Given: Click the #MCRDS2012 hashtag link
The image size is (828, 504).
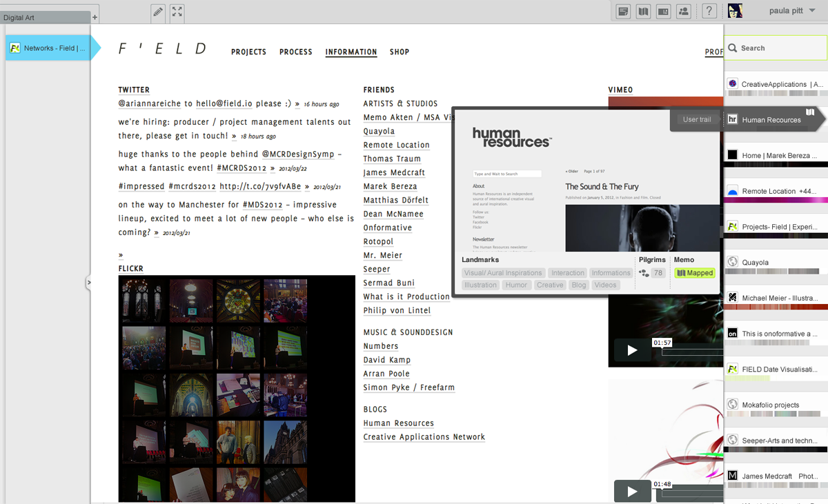Looking at the screenshot, I should pyautogui.click(x=241, y=168).
